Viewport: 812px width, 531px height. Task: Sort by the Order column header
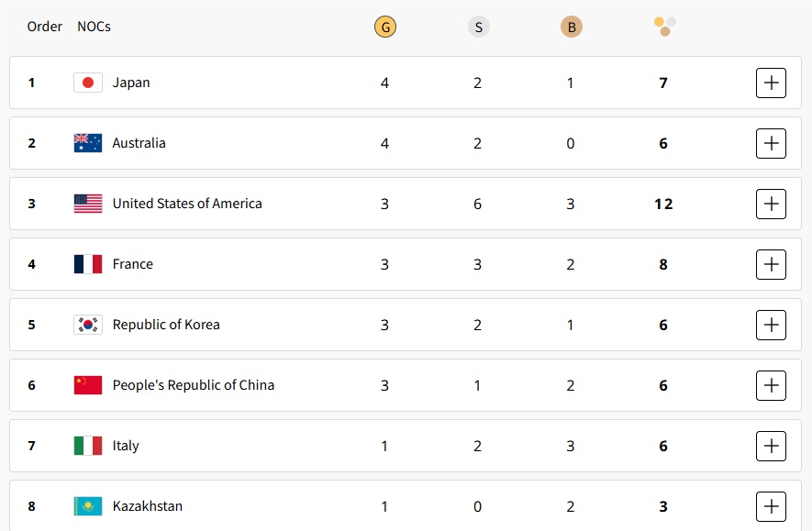coord(45,27)
